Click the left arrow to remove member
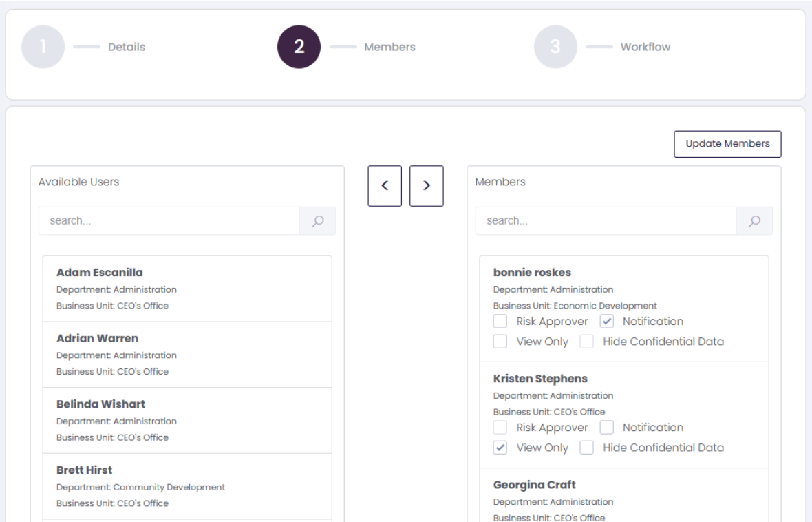The image size is (812, 522). click(385, 185)
